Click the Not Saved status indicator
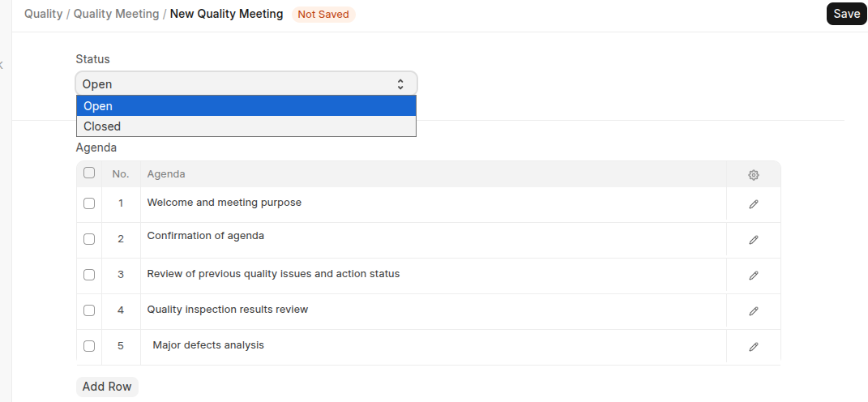The width and height of the screenshot is (868, 402). [323, 15]
